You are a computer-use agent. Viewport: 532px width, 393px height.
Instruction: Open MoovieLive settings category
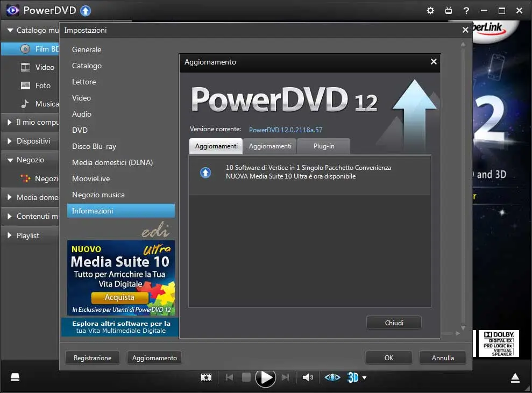(x=121, y=178)
